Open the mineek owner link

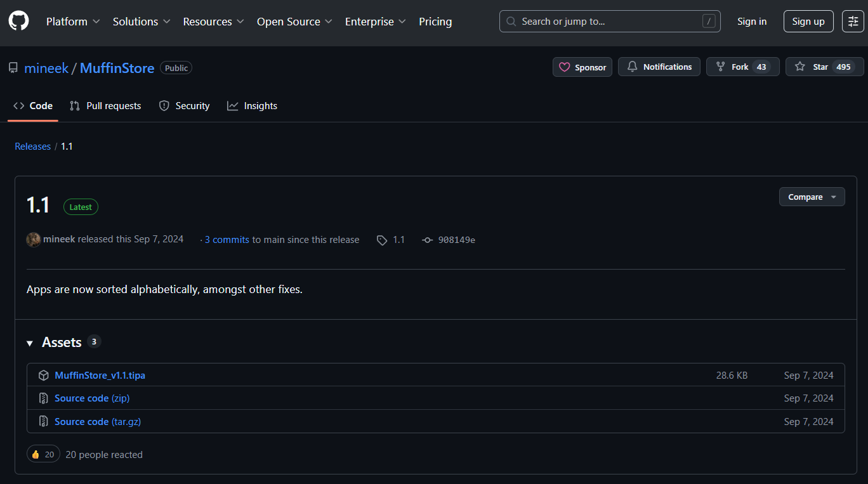click(x=46, y=68)
